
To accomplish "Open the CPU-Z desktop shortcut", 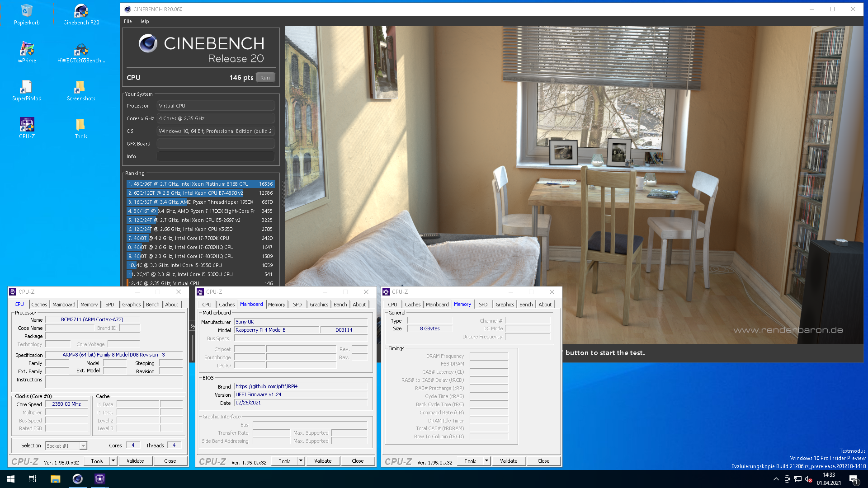I will tap(27, 128).
